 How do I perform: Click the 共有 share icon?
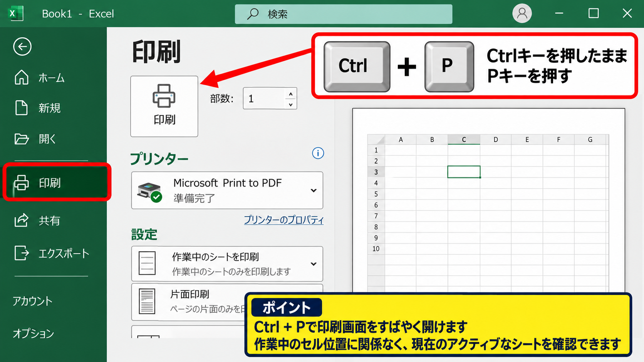(x=22, y=220)
